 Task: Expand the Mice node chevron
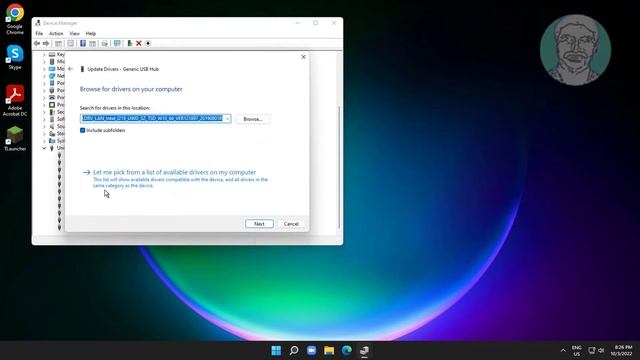coord(44,62)
